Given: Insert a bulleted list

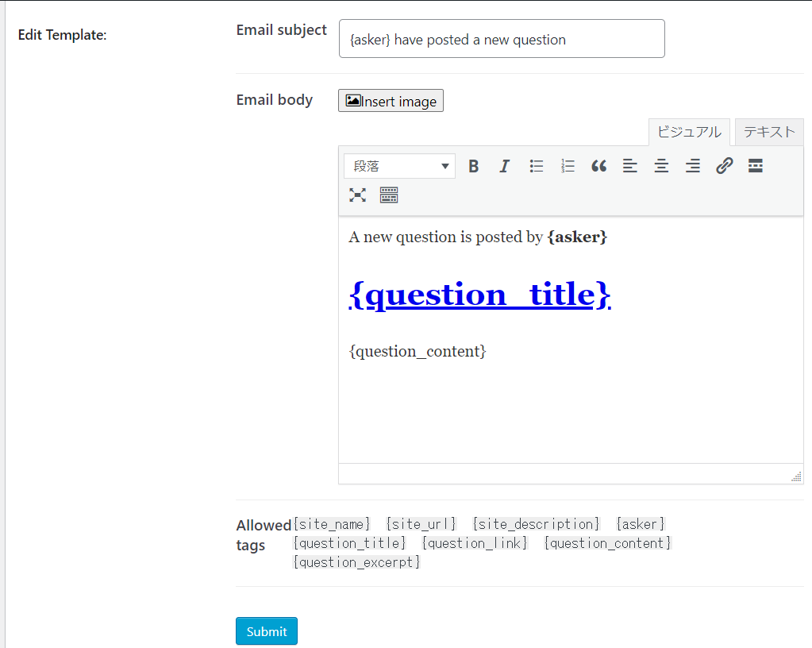Looking at the screenshot, I should click(x=537, y=166).
